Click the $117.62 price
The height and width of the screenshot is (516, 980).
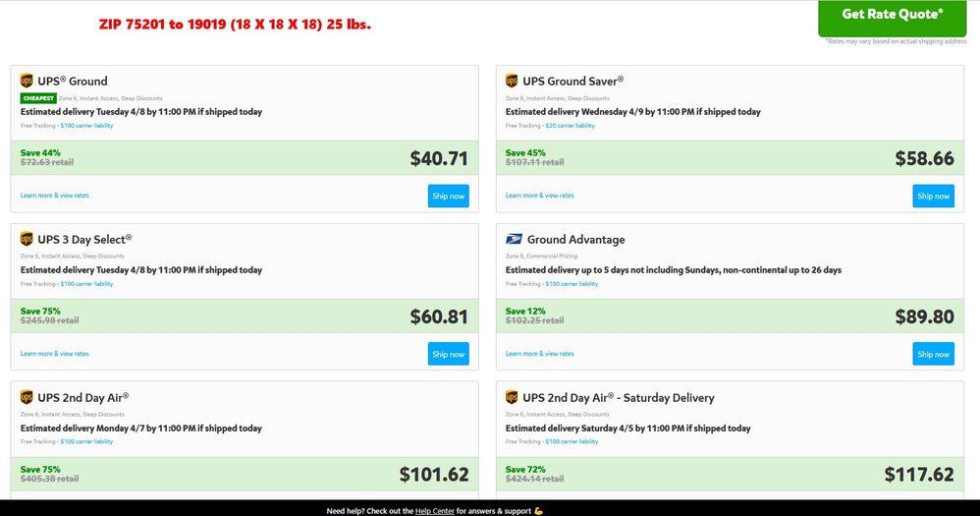(919, 474)
